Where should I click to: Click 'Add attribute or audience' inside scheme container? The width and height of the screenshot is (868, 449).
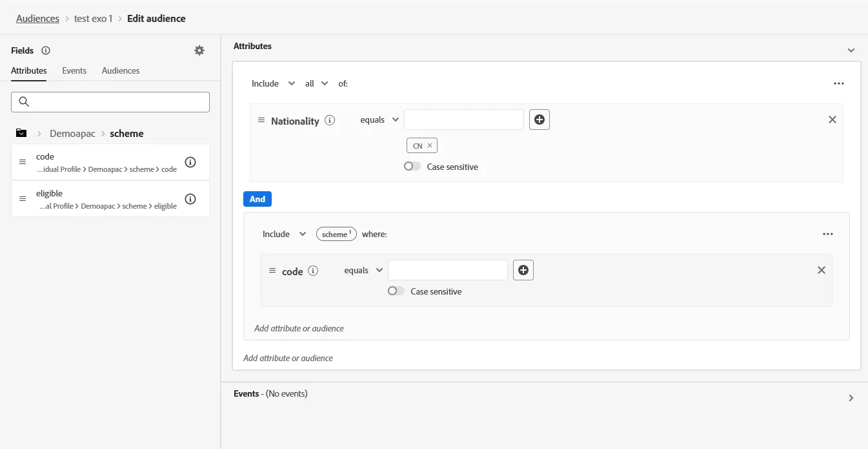click(299, 328)
